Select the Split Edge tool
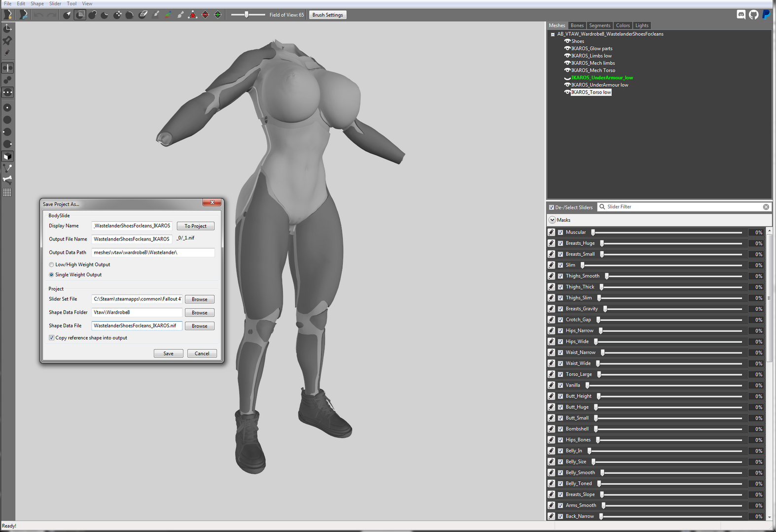This screenshot has width=776, height=532. click(x=218, y=15)
